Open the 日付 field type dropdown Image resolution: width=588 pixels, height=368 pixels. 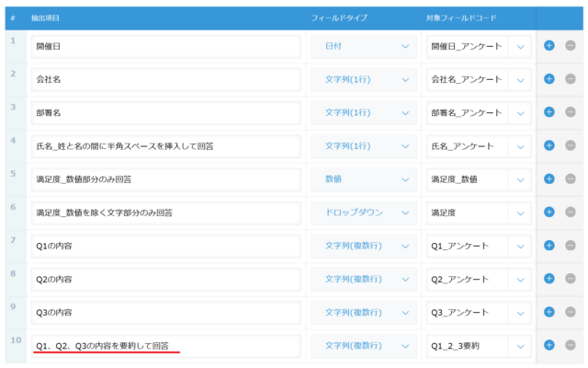[364, 47]
